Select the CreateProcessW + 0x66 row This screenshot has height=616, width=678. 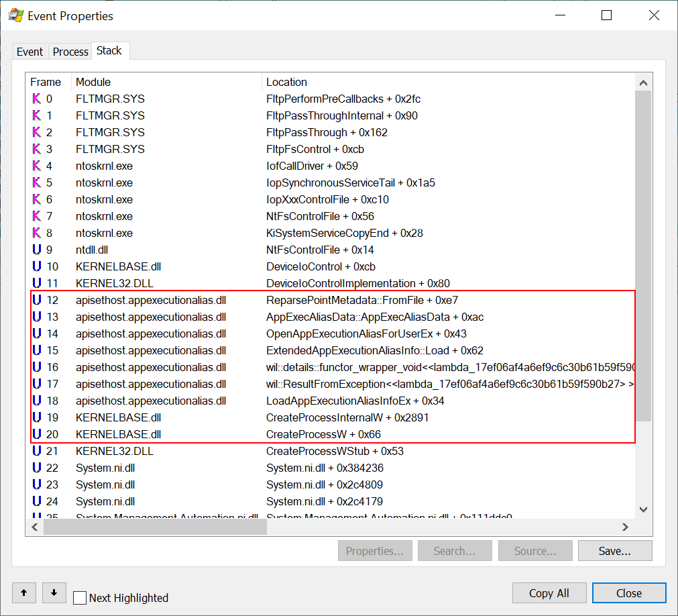(x=331, y=434)
